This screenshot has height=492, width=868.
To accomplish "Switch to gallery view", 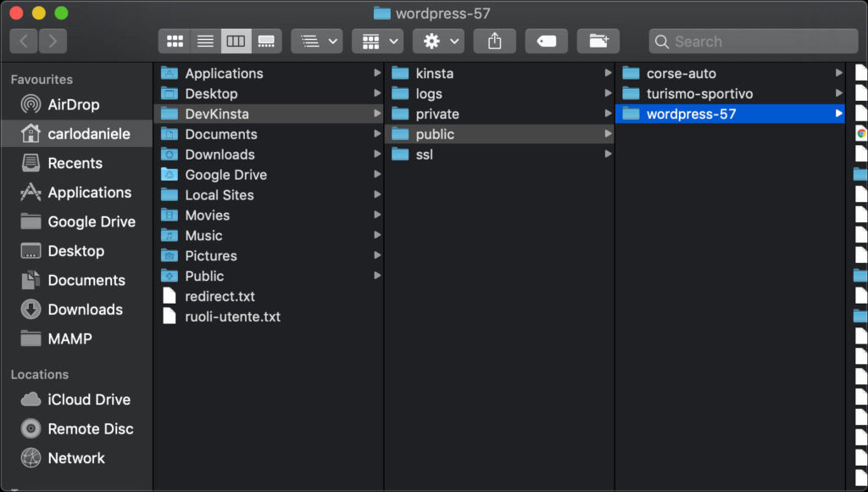I will 266,41.
